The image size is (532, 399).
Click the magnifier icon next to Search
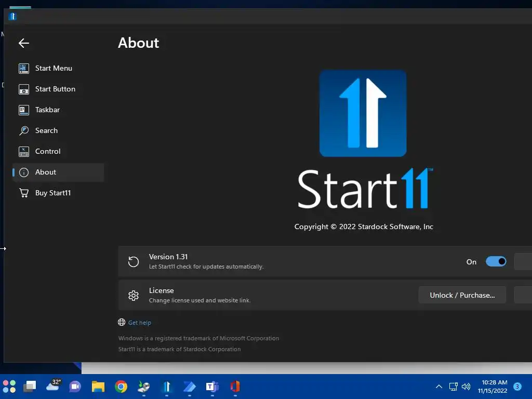click(24, 130)
